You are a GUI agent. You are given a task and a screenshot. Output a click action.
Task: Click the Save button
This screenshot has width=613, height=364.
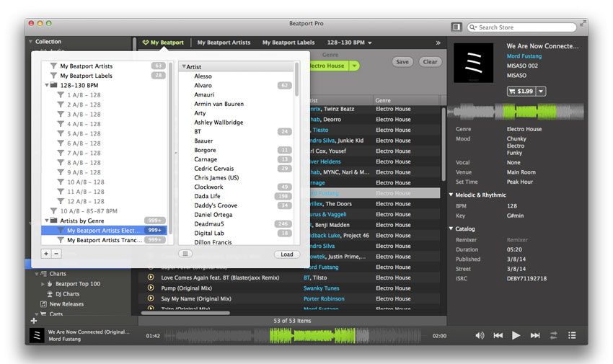[x=402, y=62]
